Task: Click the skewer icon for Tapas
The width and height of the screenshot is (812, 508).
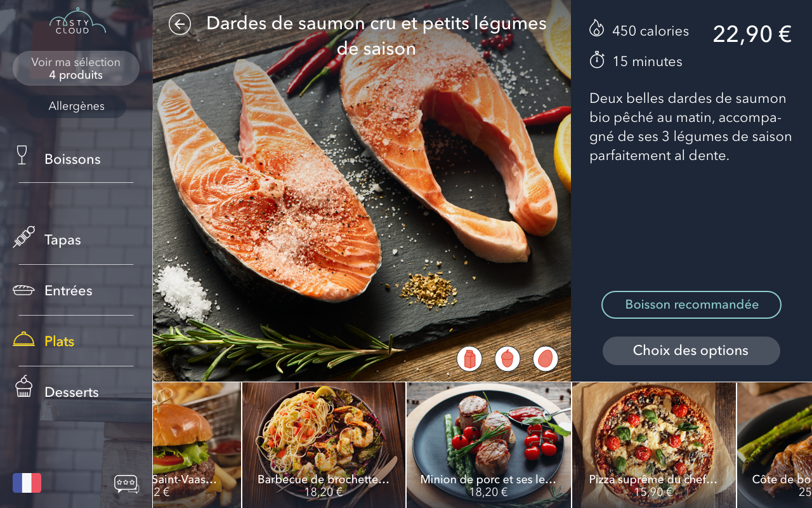Action: click(x=24, y=237)
